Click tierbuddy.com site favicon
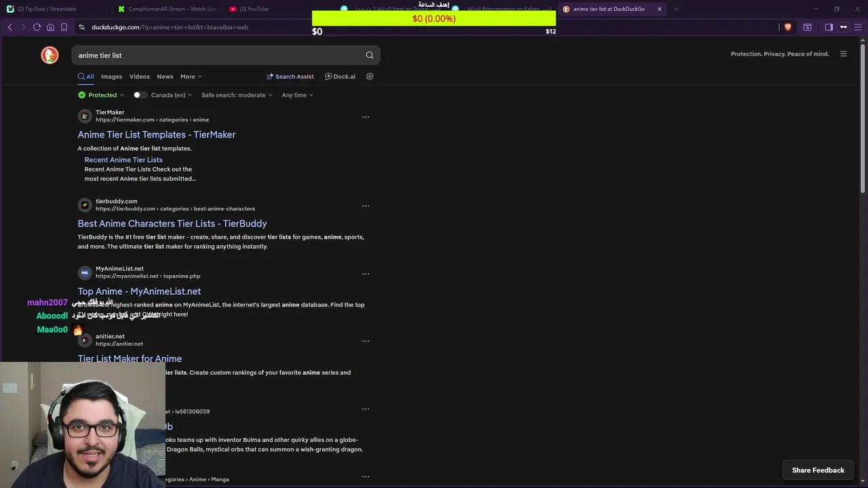The height and width of the screenshot is (488, 868). tap(85, 205)
